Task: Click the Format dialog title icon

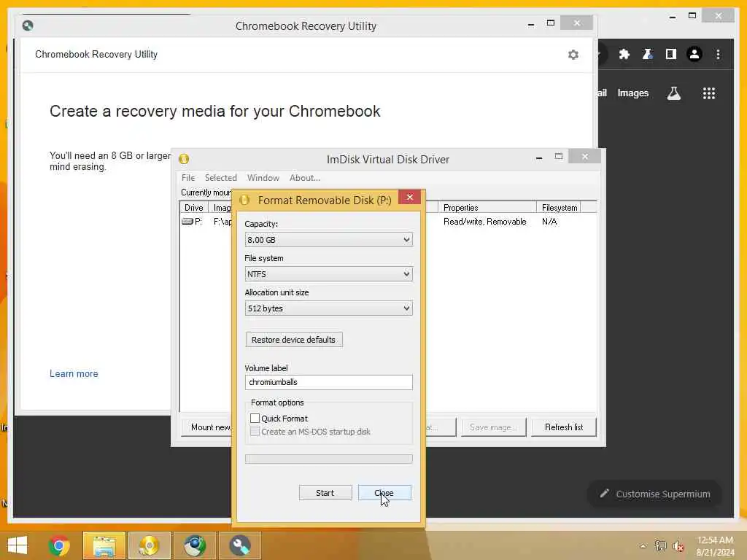Action: [x=244, y=200]
